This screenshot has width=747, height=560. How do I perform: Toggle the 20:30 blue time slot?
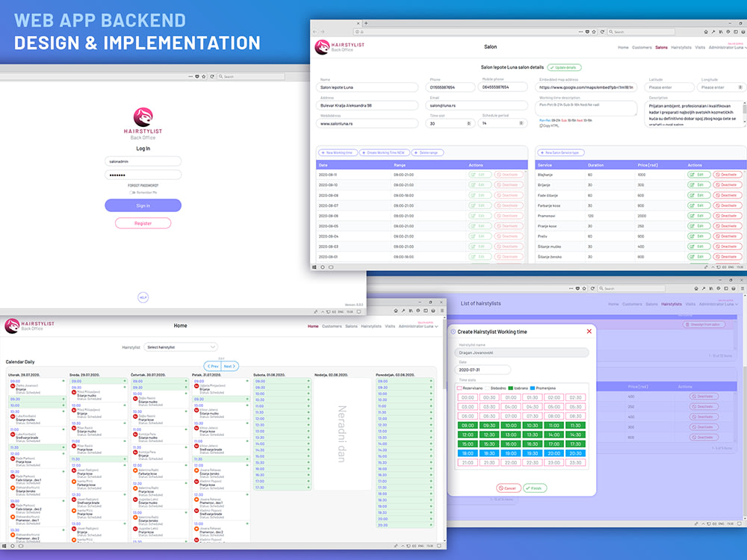[575, 453]
